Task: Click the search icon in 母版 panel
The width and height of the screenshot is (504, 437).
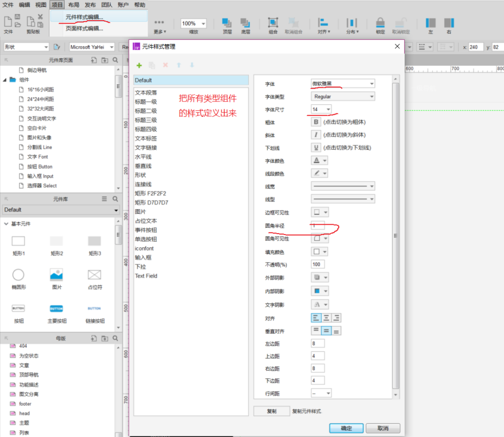Action: [115, 338]
